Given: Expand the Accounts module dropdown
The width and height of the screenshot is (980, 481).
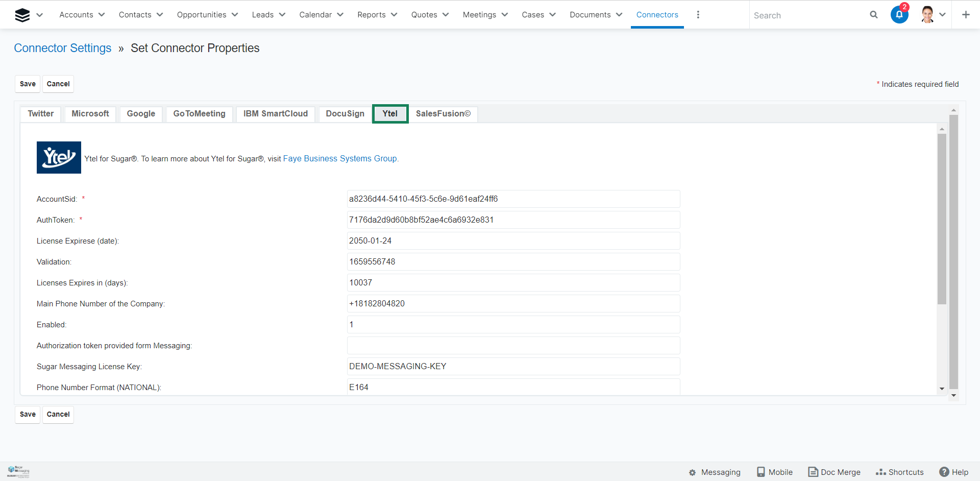Looking at the screenshot, I should tap(102, 15).
